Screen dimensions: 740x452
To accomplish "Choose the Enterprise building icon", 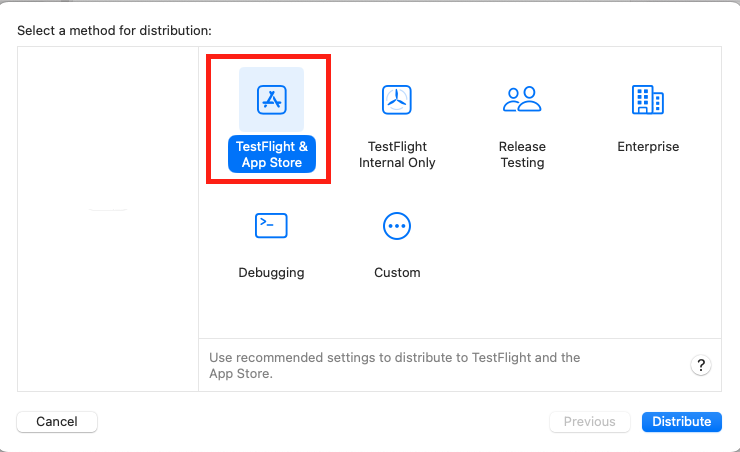I will (648, 100).
